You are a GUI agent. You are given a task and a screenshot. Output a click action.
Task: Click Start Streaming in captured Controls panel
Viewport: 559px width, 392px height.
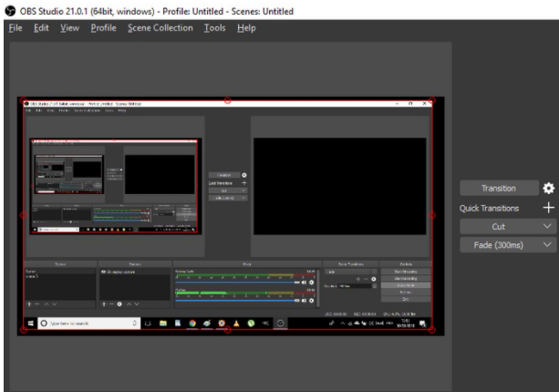click(406, 272)
